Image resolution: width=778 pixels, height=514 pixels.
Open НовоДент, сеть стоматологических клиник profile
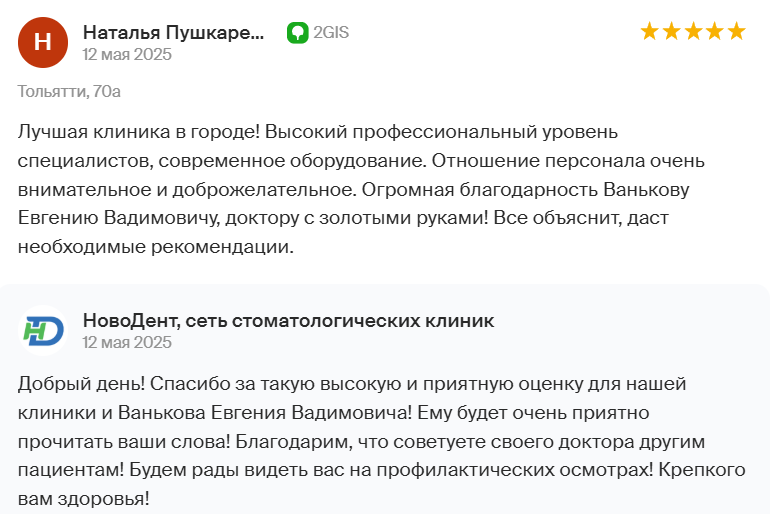coord(288,320)
